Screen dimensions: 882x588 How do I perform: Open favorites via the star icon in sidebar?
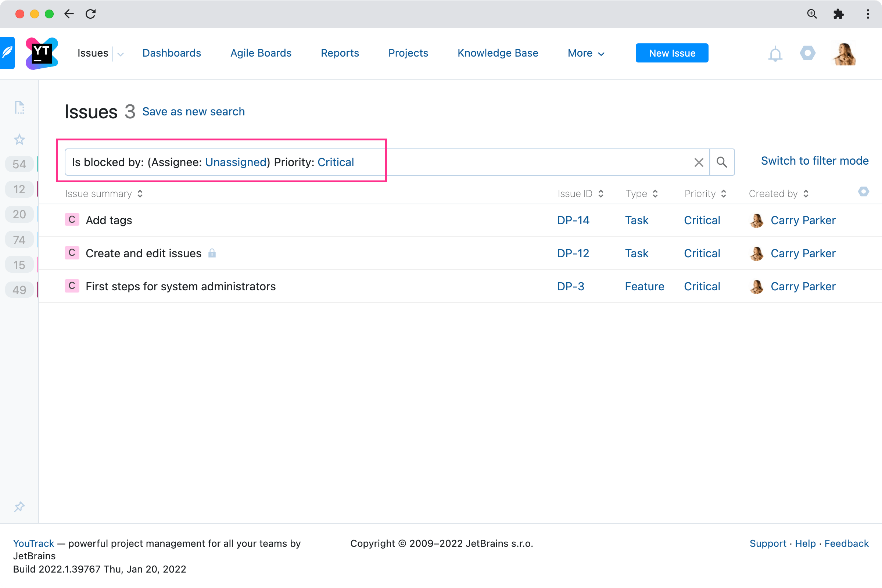[x=19, y=139]
